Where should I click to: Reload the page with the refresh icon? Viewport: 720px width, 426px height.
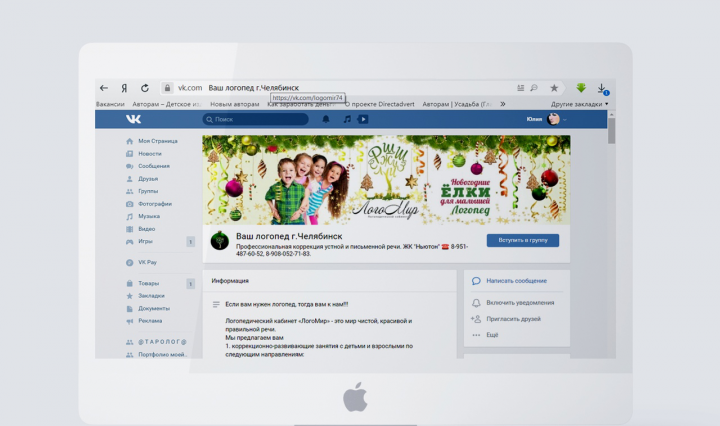[x=145, y=88]
